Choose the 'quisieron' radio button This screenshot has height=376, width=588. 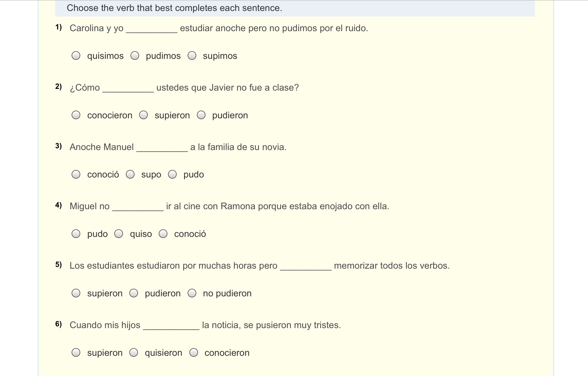pyautogui.click(x=133, y=353)
